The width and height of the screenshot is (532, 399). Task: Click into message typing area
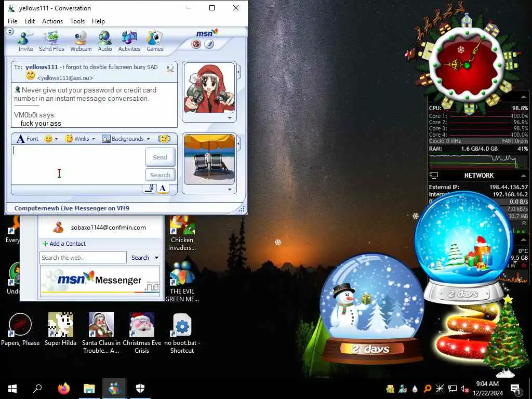(78, 165)
